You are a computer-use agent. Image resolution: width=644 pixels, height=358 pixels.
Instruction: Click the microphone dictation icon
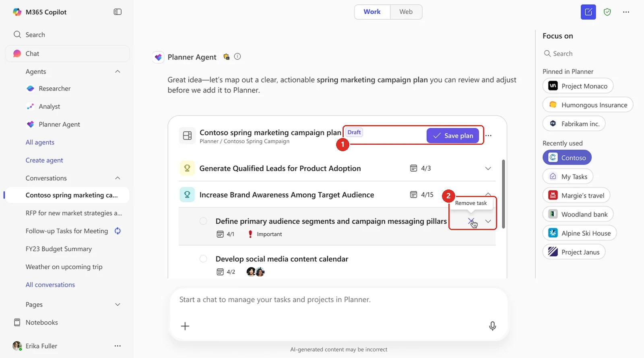coord(492,326)
